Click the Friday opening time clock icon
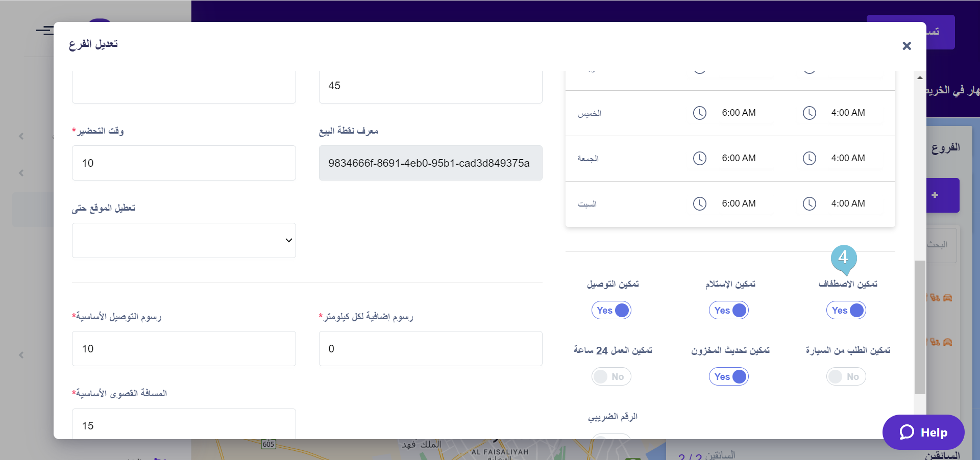This screenshot has width=980, height=460. point(699,158)
